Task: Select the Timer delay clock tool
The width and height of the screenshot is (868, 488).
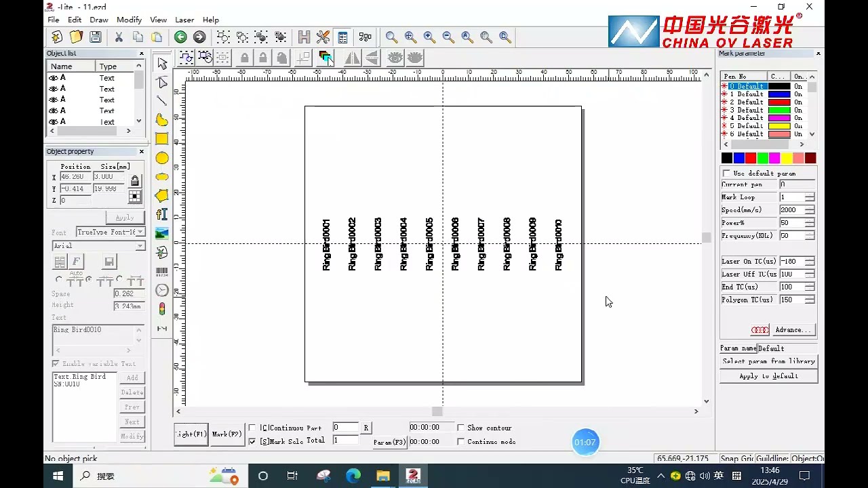Action: coord(162,291)
